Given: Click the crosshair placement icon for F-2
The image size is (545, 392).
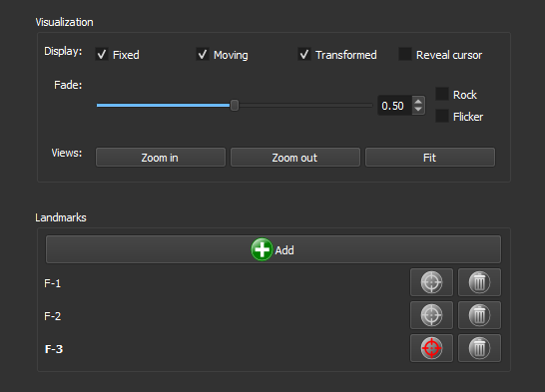Looking at the screenshot, I should [x=431, y=315].
